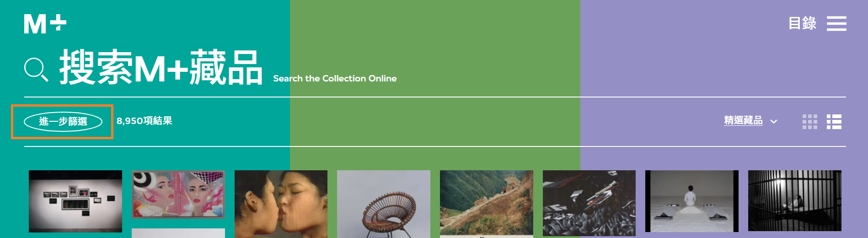The height and width of the screenshot is (238, 868).
Task: Open the seated figure in white thumbnail
Action: pyautogui.click(x=692, y=201)
